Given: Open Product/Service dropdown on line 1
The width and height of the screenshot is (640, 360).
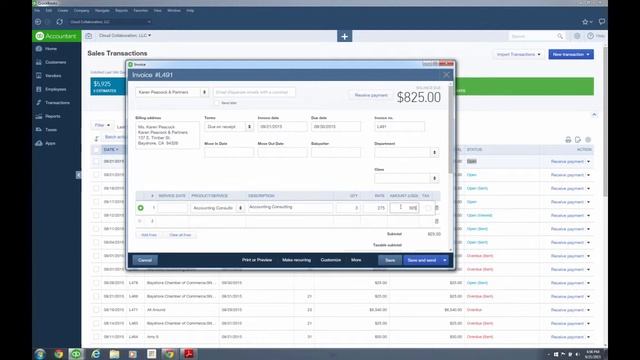Looking at the screenshot, I should tap(240, 208).
